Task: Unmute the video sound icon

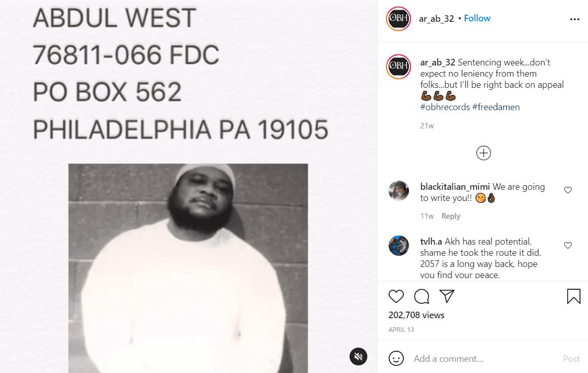Action: [x=358, y=356]
